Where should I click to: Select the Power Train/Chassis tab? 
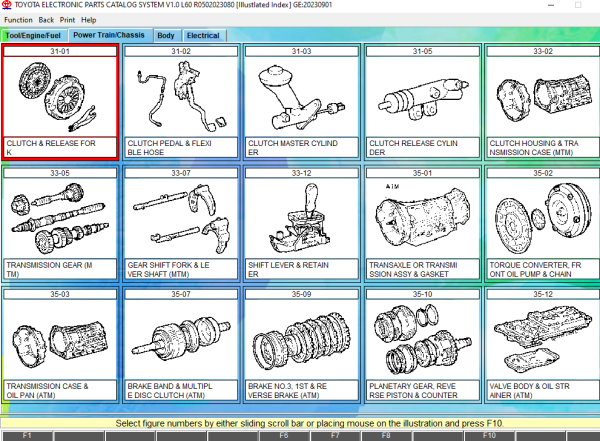(109, 35)
